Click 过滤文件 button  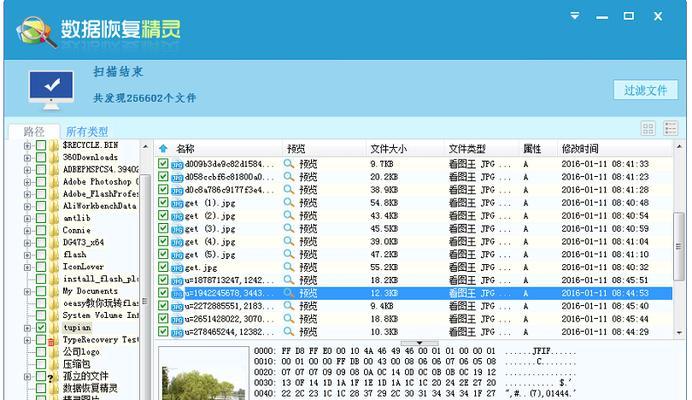[645, 90]
